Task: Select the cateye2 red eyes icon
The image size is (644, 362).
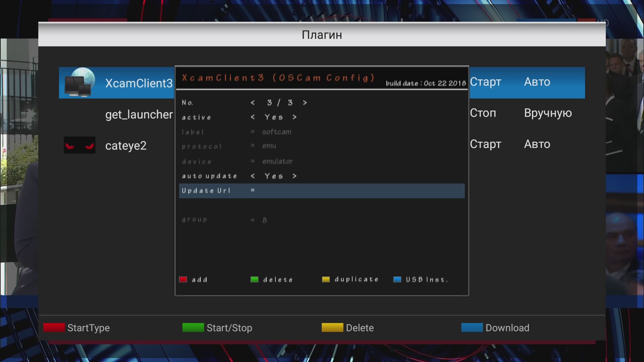Action: [x=79, y=145]
